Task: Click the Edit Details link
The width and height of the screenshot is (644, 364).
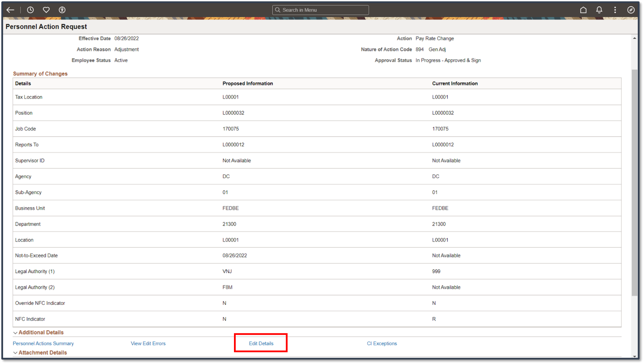Action: [x=261, y=344]
